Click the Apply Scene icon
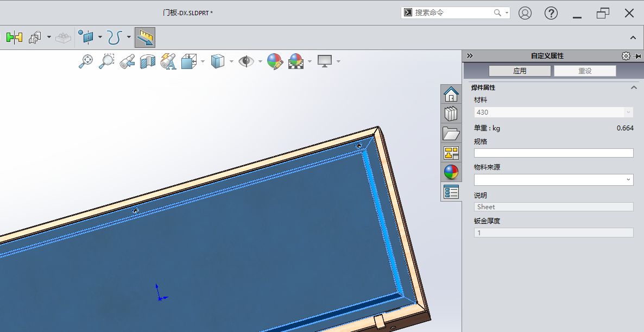This screenshot has width=644, height=332. click(x=296, y=61)
